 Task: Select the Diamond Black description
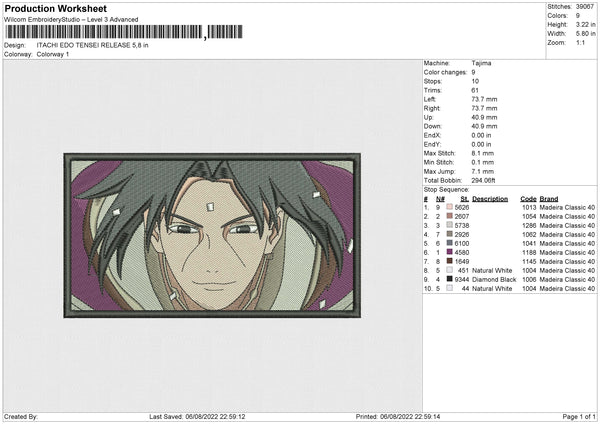494,279
